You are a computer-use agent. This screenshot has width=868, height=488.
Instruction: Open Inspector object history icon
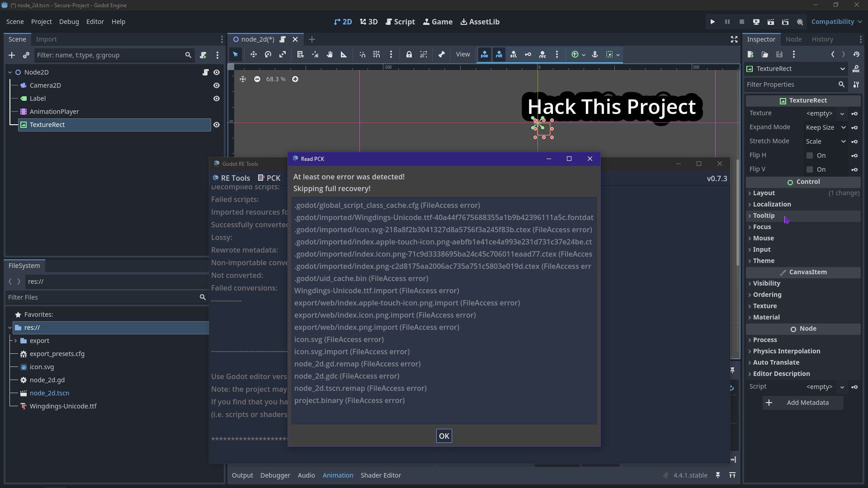click(856, 55)
